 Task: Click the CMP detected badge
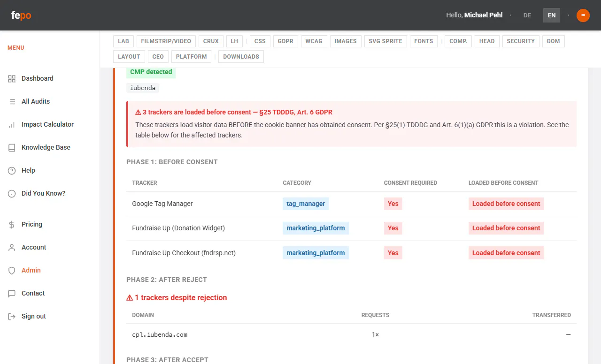[151, 72]
